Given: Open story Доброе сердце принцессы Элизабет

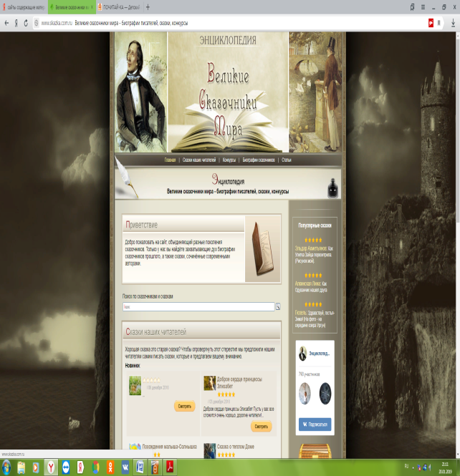Looking at the screenshot, I should coord(239,383).
